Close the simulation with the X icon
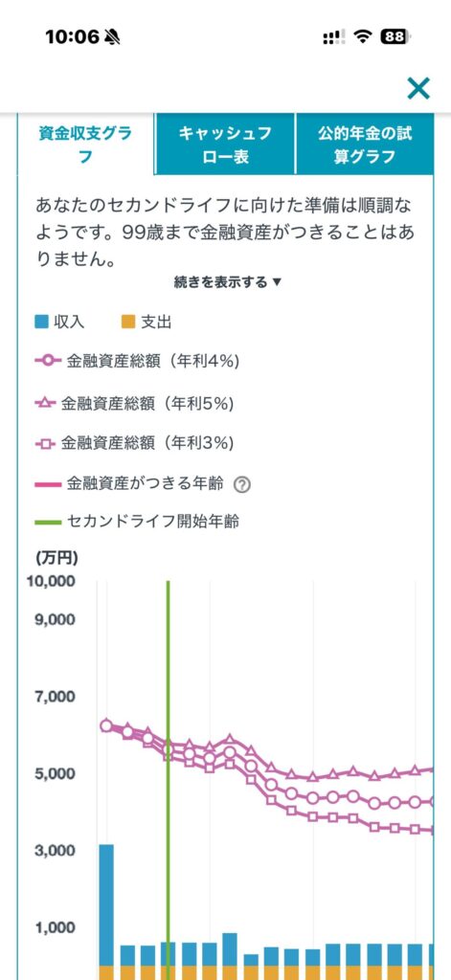Screen dimensions: 451x980 (417, 88)
